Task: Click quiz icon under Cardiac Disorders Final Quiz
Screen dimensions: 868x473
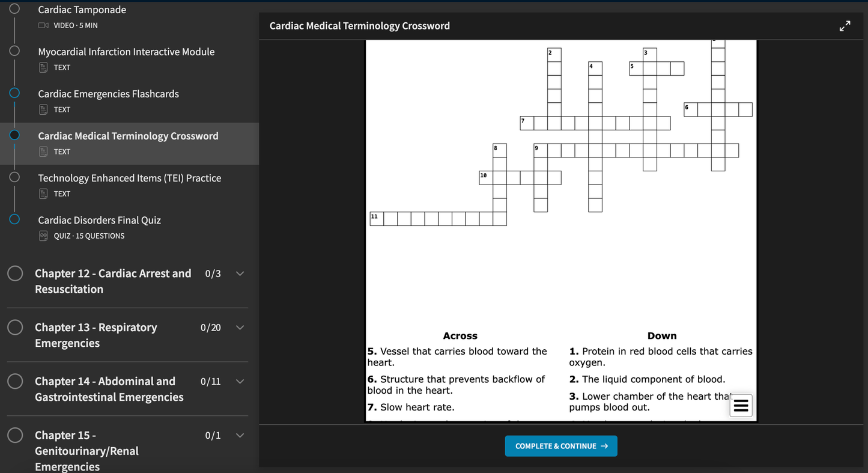Action: click(43, 236)
